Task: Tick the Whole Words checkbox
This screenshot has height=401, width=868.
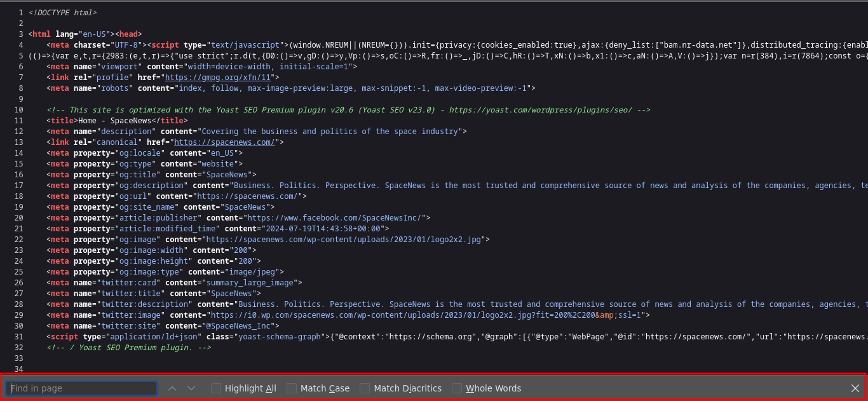Action: point(457,388)
